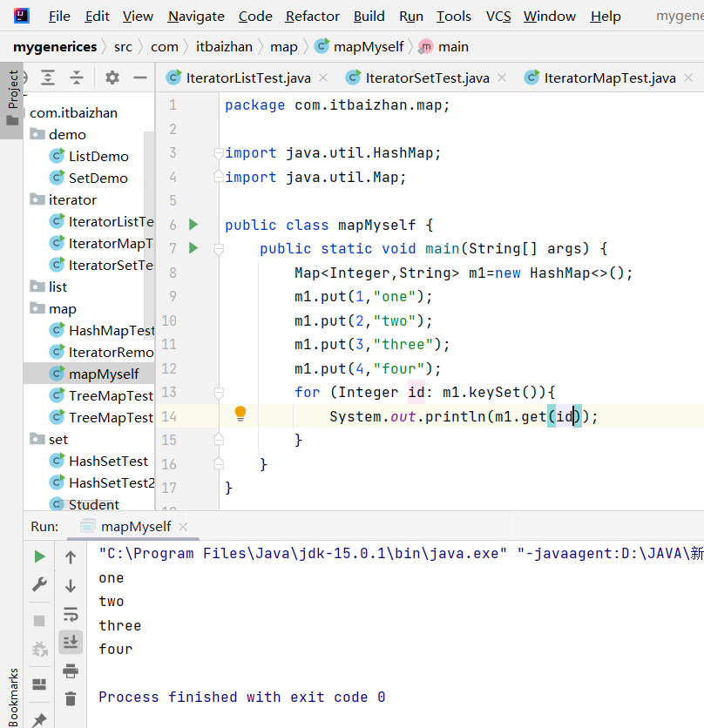Click Collapse All icon in Project toolbar

pyautogui.click(x=77, y=78)
